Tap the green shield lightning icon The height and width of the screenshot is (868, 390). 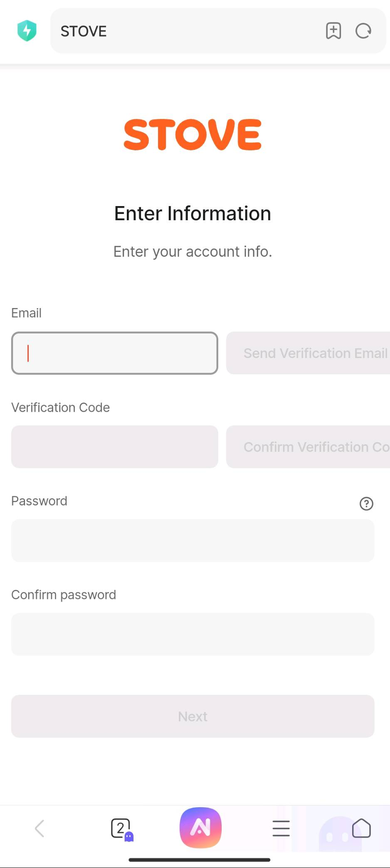27,31
